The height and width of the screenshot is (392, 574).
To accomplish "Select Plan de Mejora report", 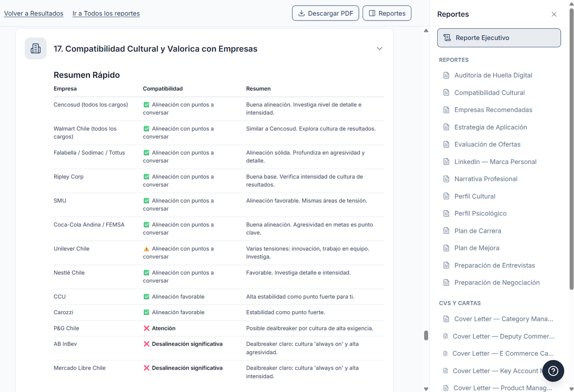I will (x=477, y=248).
